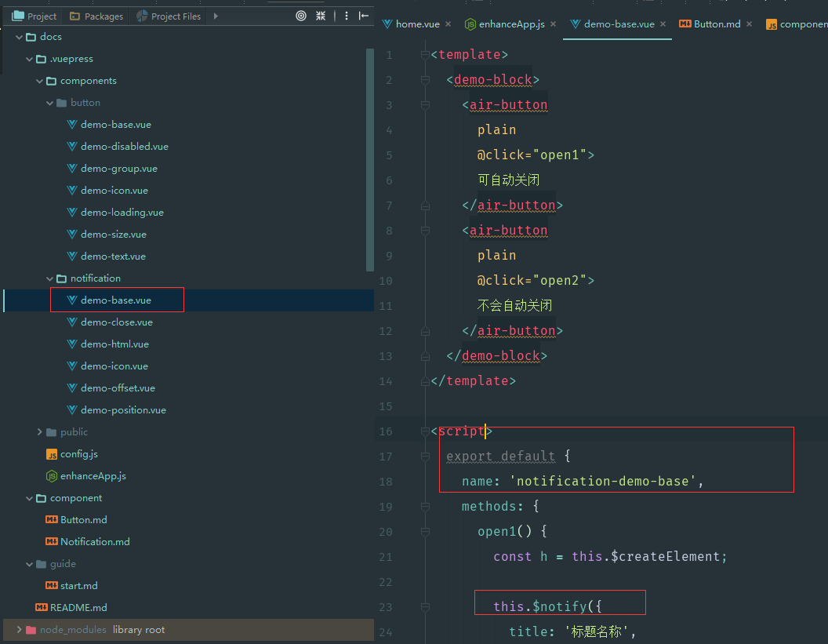This screenshot has width=828, height=644.
Task: Open README.md file
Action: point(78,608)
